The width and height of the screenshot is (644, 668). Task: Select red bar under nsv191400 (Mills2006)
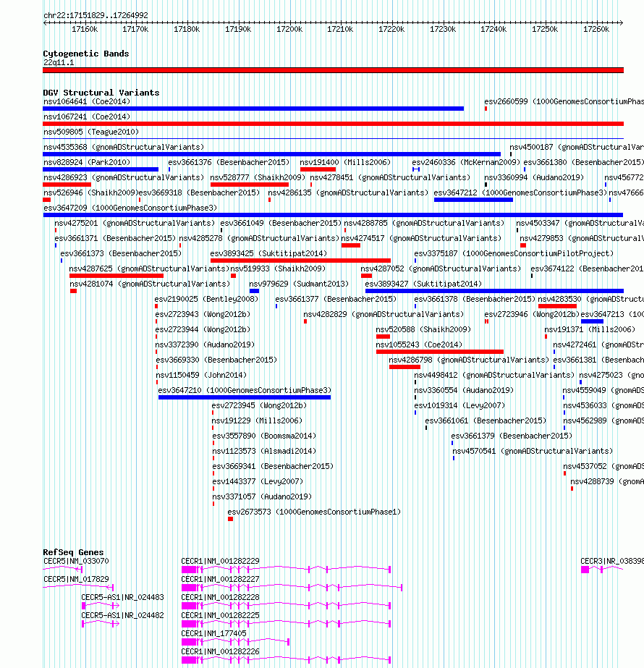[x=318, y=169]
